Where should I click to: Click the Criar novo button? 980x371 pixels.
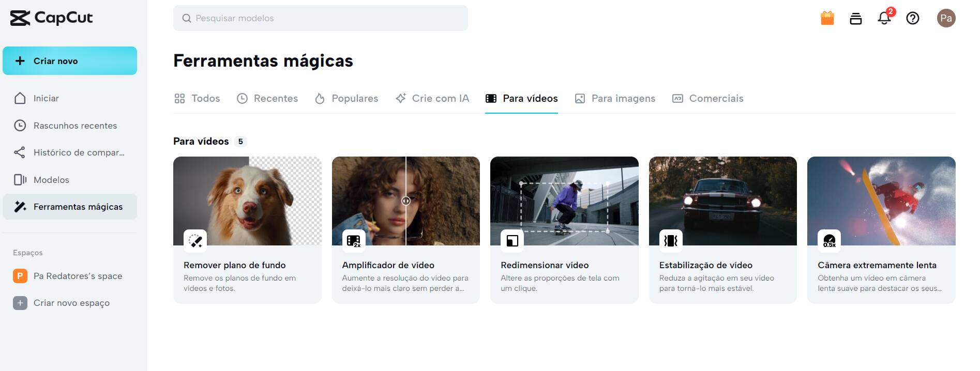70,61
